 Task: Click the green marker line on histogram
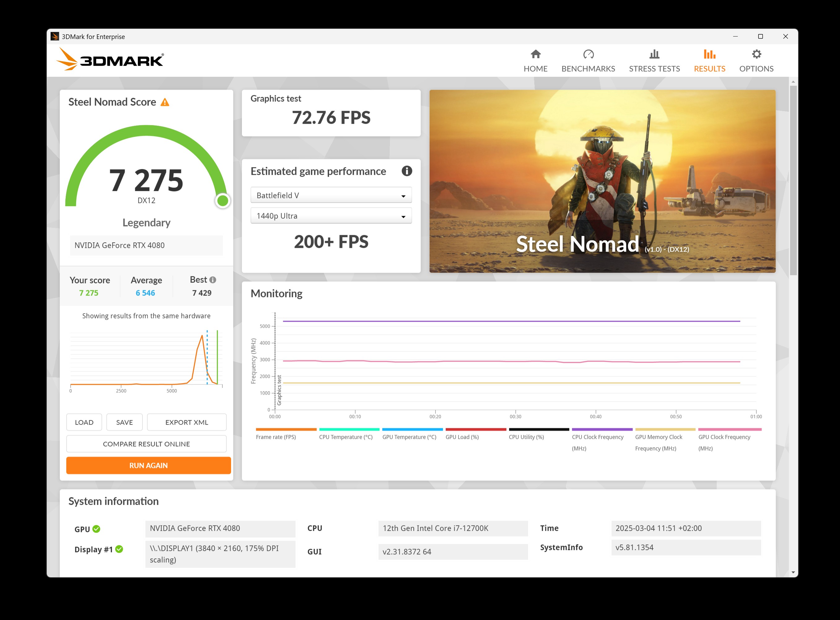[x=217, y=357]
